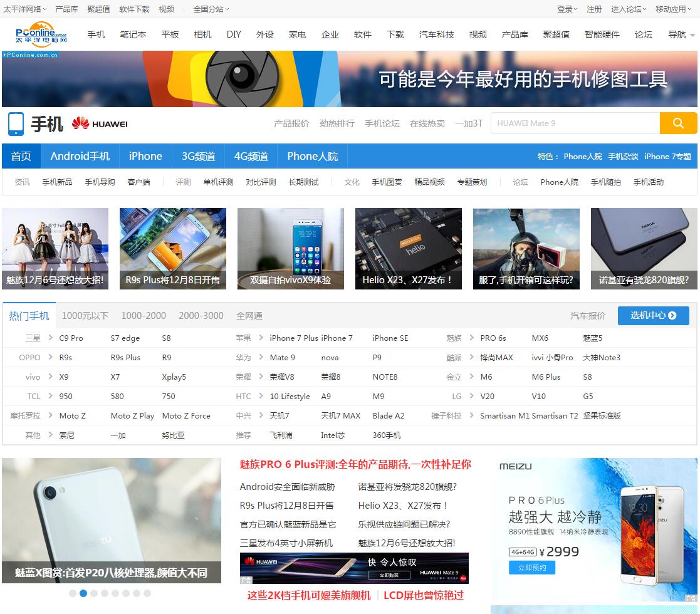700x614 pixels.
Task: Click the arrow next to OPPO brand
Action: click(x=50, y=357)
